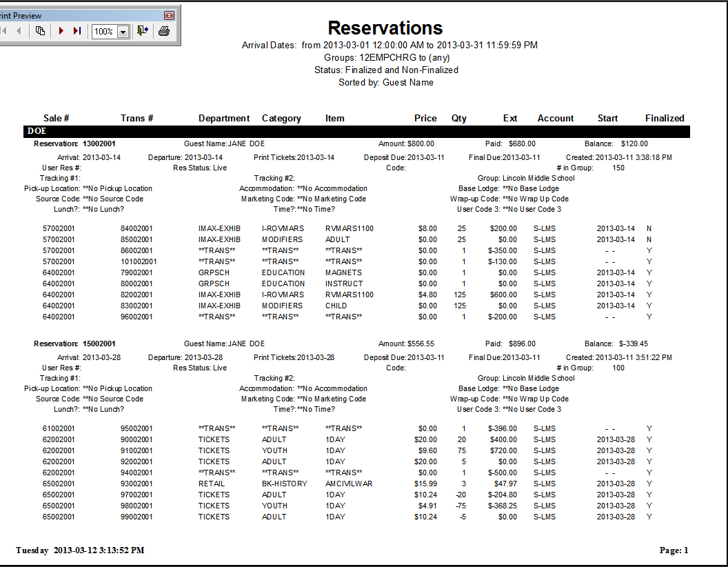Viewport: 728px width, 567px height.
Task: Select the DOE group header band
Action: coord(36,131)
